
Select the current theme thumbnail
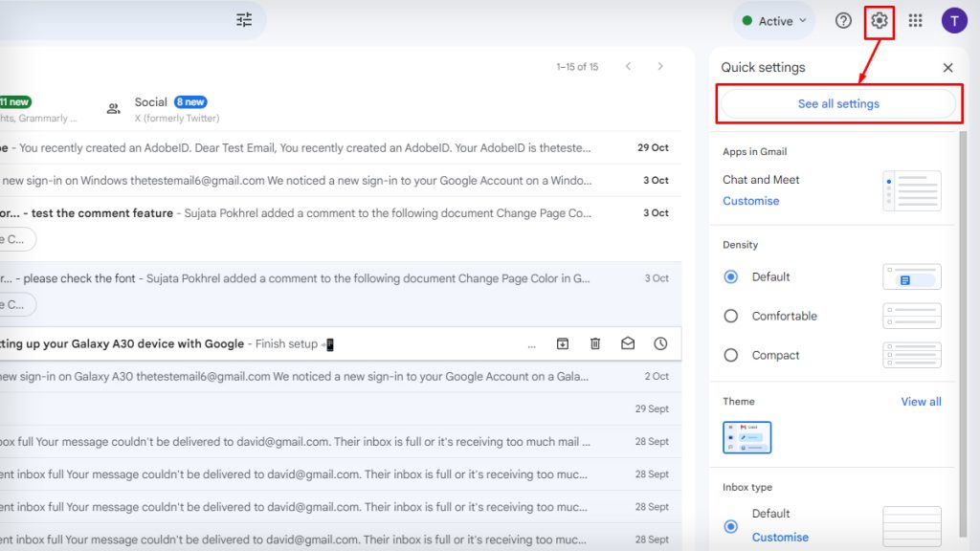point(746,438)
